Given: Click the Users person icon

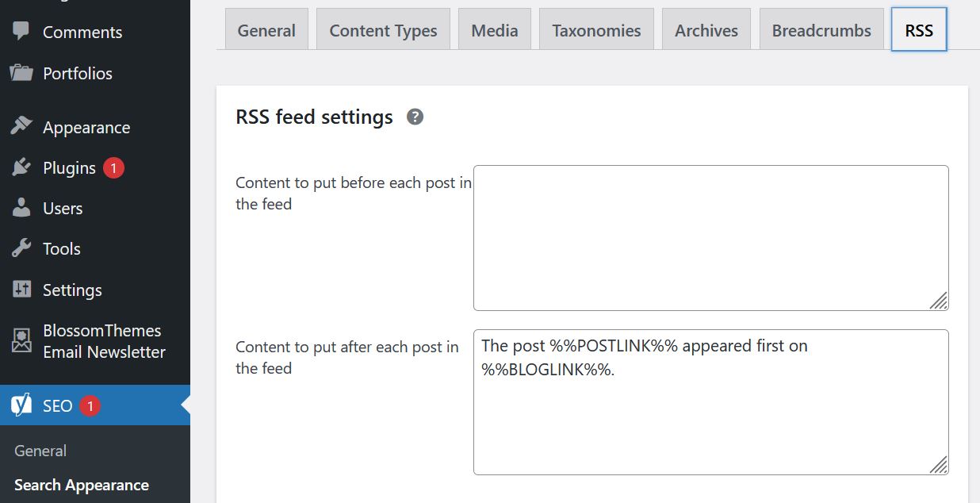Looking at the screenshot, I should click(21, 209).
